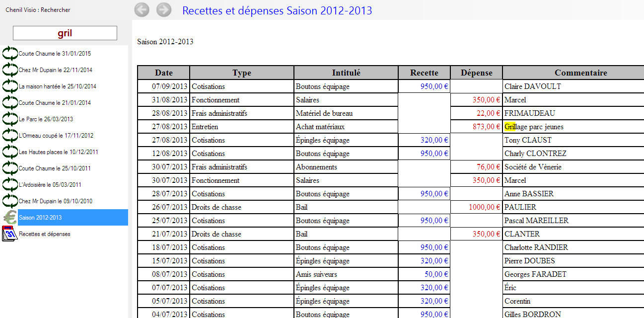Click the icon next to "L'Ardoisière le 05/03/2011"
The image size is (644, 318).
pos(10,184)
